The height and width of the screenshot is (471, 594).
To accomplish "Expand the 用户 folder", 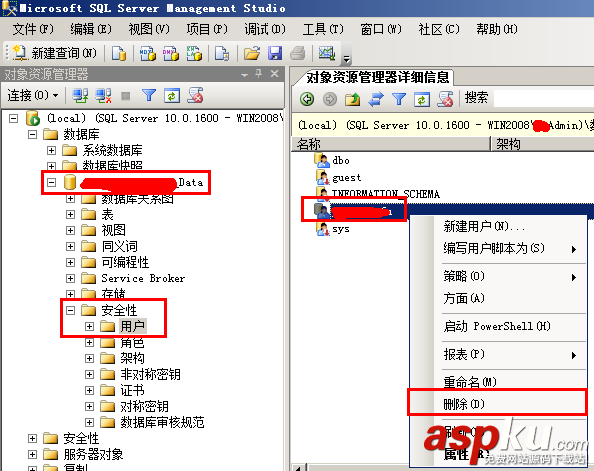I will [x=89, y=326].
